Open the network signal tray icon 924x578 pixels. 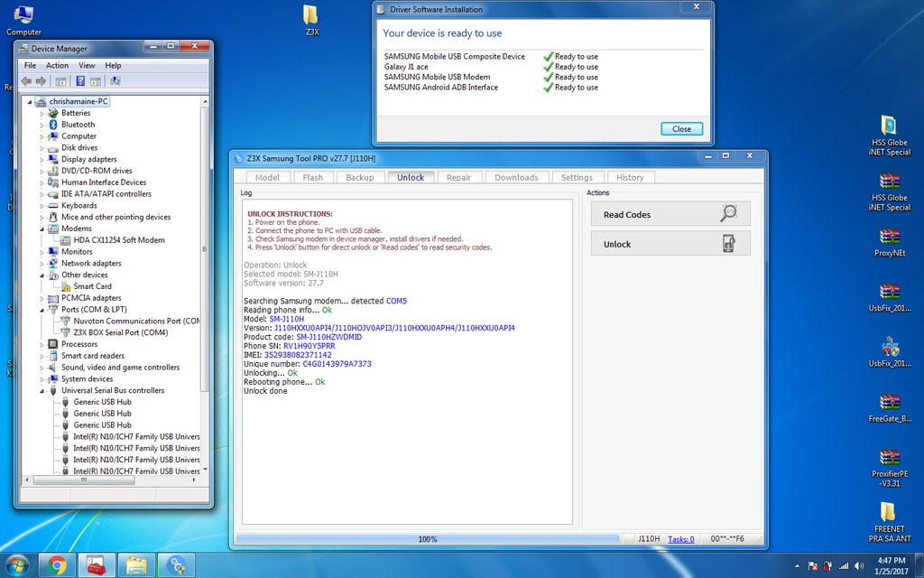(844, 566)
